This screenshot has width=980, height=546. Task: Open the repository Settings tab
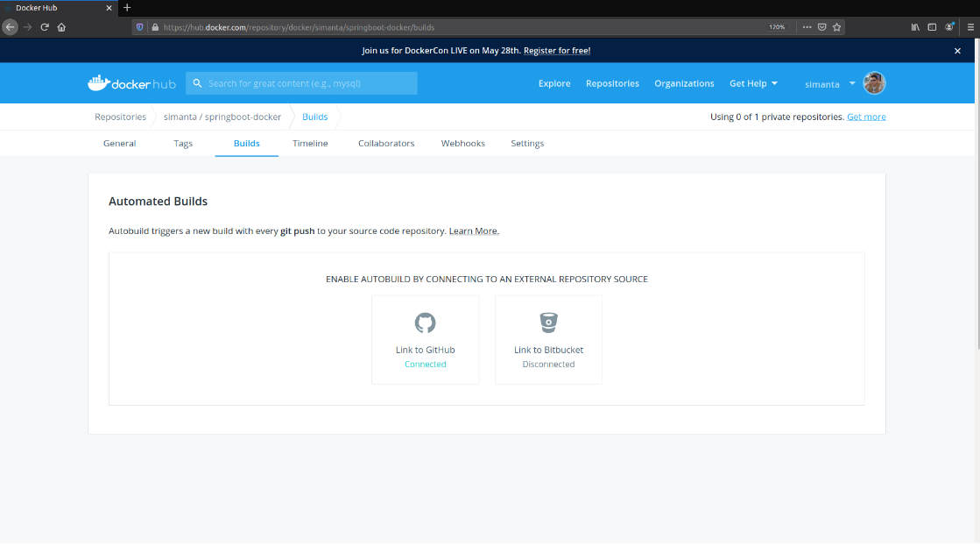[x=527, y=143]
